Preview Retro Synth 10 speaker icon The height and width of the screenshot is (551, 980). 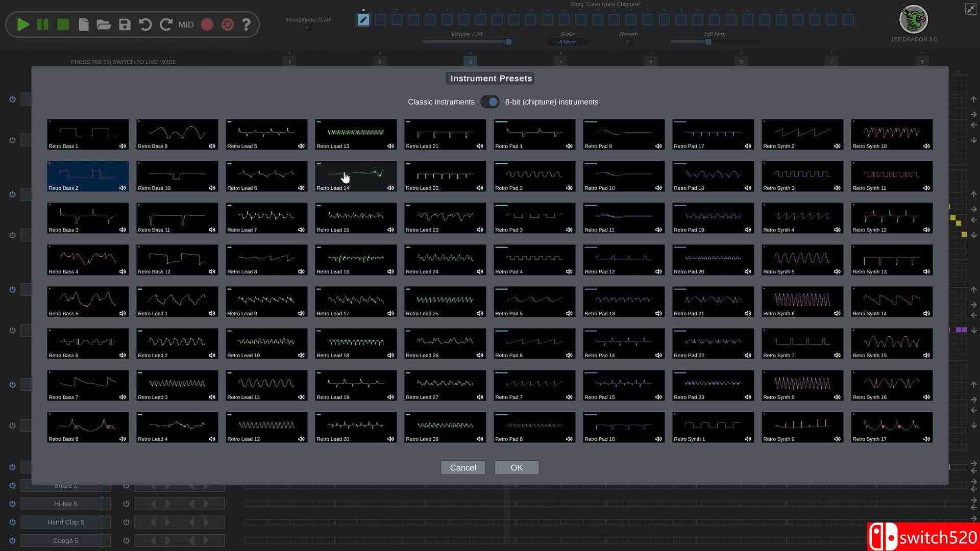point(926,146)
